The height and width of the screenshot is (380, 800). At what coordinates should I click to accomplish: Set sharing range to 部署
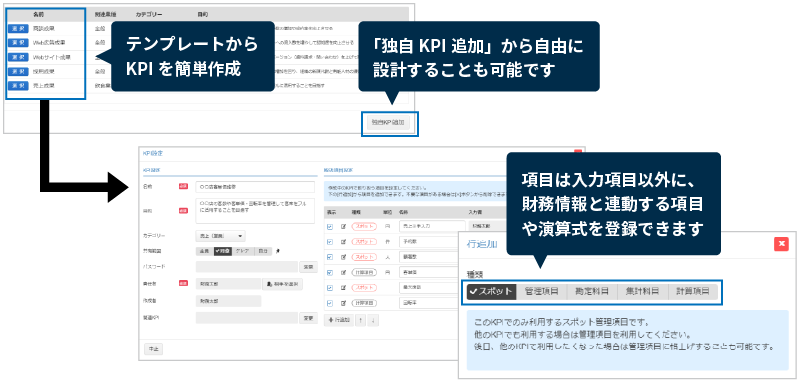(222, 251)
